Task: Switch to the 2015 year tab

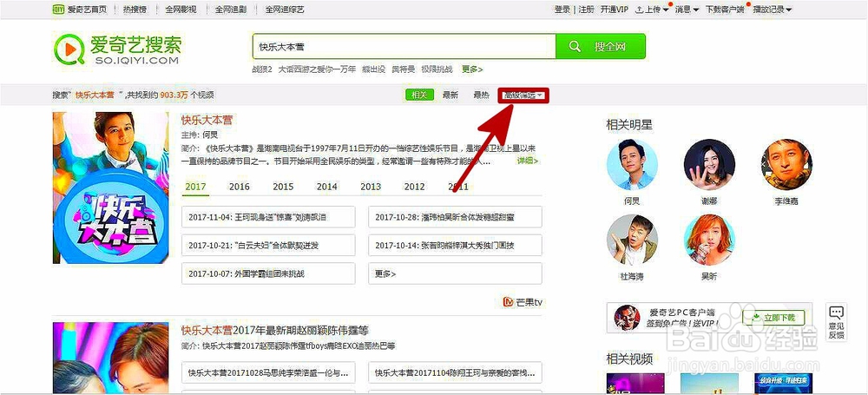Action: pyautogui.click(x=283, y=187)
